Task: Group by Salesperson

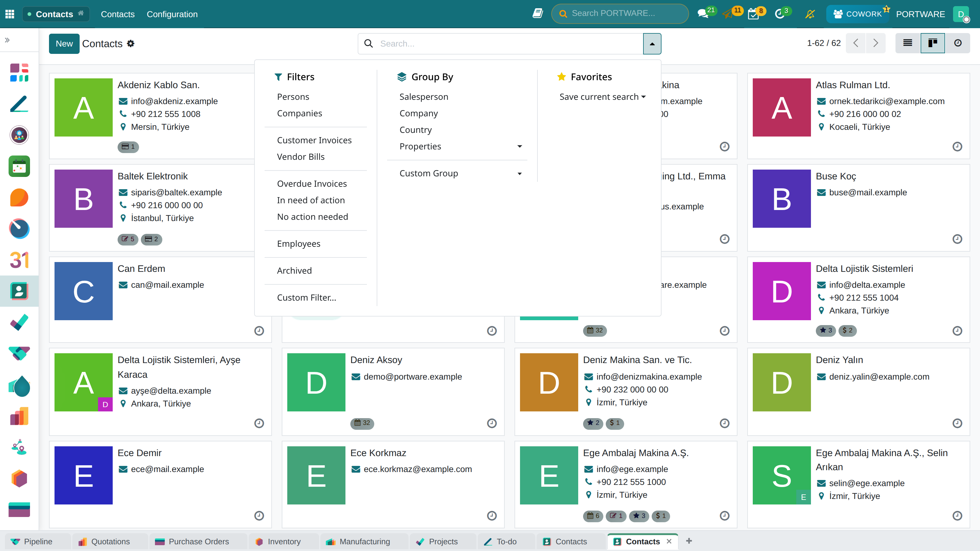Action: click(x=424, y=97)
